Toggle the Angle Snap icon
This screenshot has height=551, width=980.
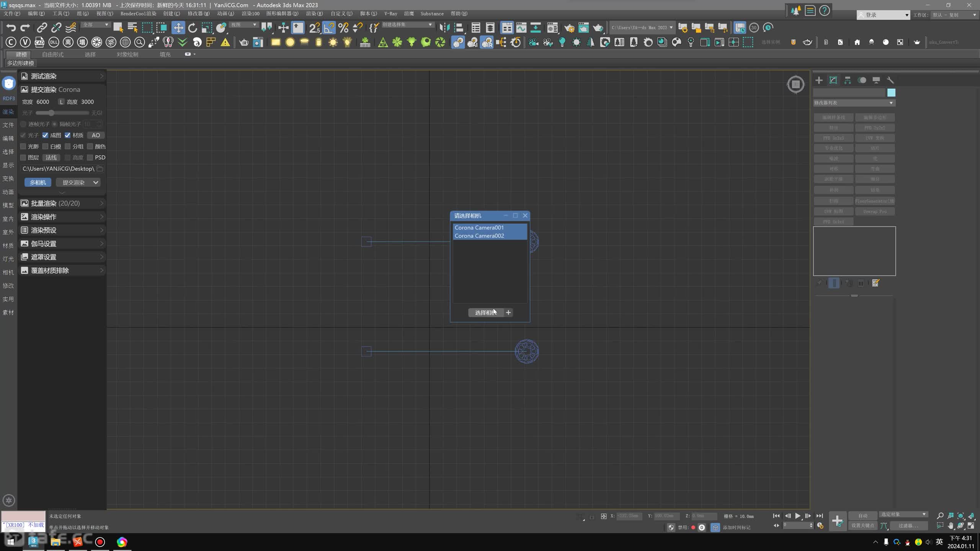[x=329, y=28]
